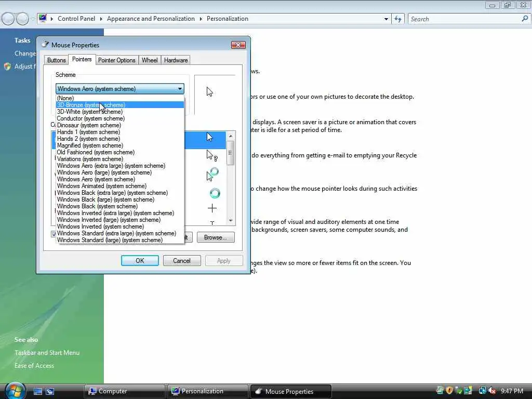Select Windows Animated (system scheme)
Screen dimensions: 532x399
pyautogui.click(x=120, y=186)
